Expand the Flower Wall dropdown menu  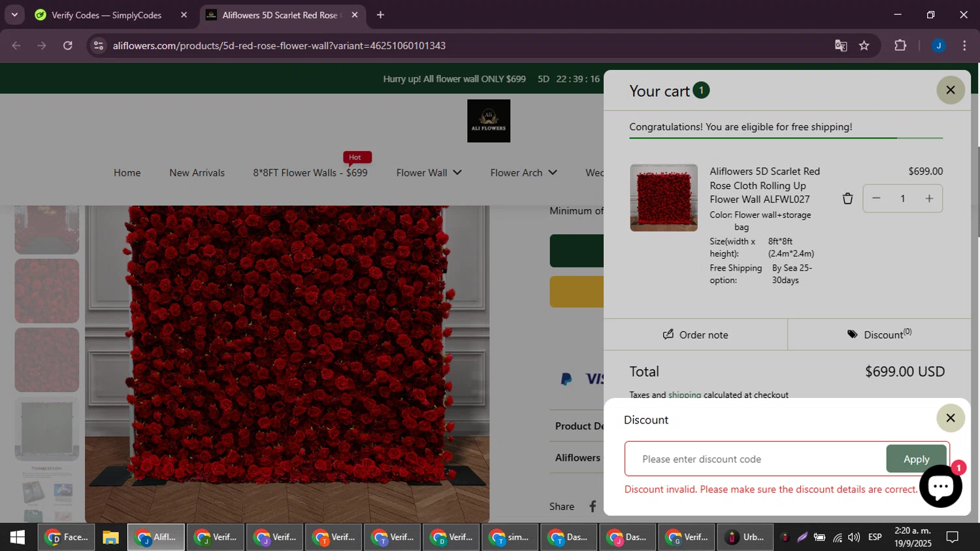(429, 173)
